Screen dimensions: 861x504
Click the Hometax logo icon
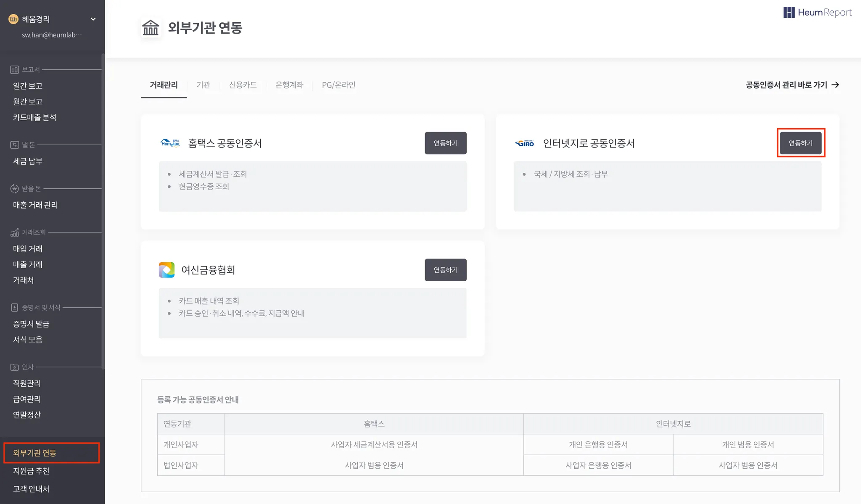[x=170, y=143]
